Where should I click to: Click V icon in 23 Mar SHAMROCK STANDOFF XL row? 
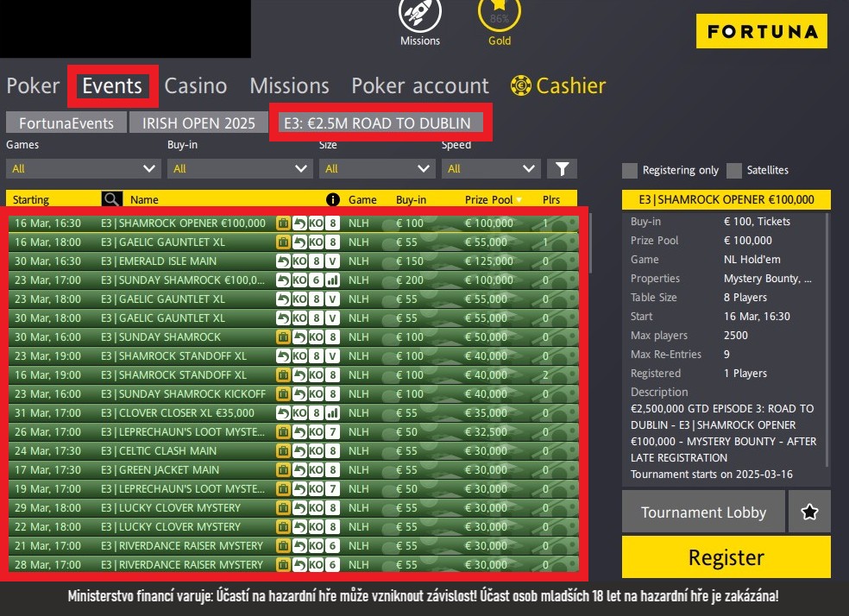tap(333, 355)
